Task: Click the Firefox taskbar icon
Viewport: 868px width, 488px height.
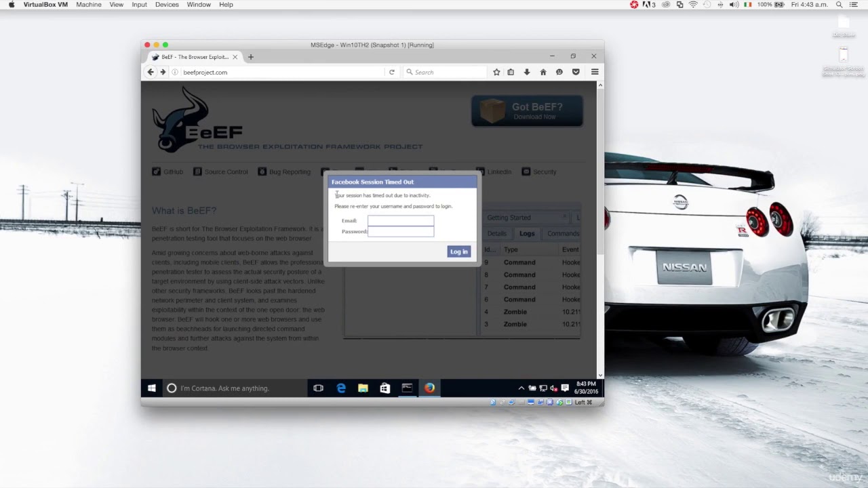Action: click(429, 388)
